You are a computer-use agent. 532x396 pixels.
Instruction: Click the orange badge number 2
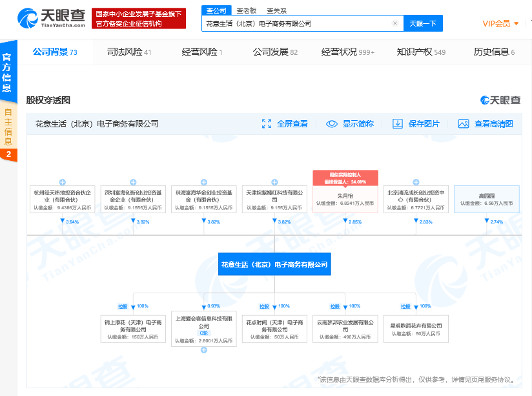tap(8, 154)
